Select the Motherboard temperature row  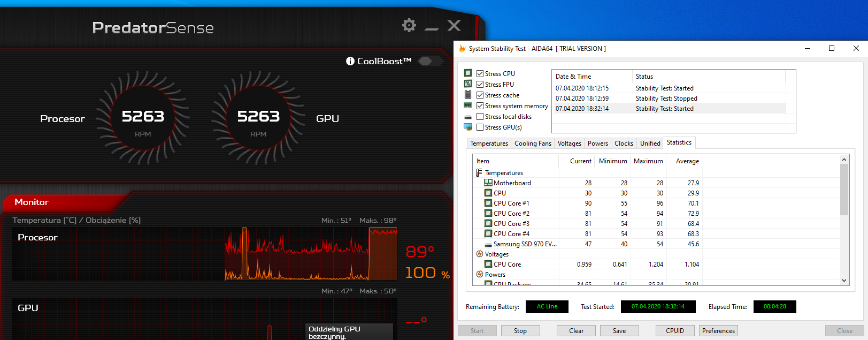point(587,183)
